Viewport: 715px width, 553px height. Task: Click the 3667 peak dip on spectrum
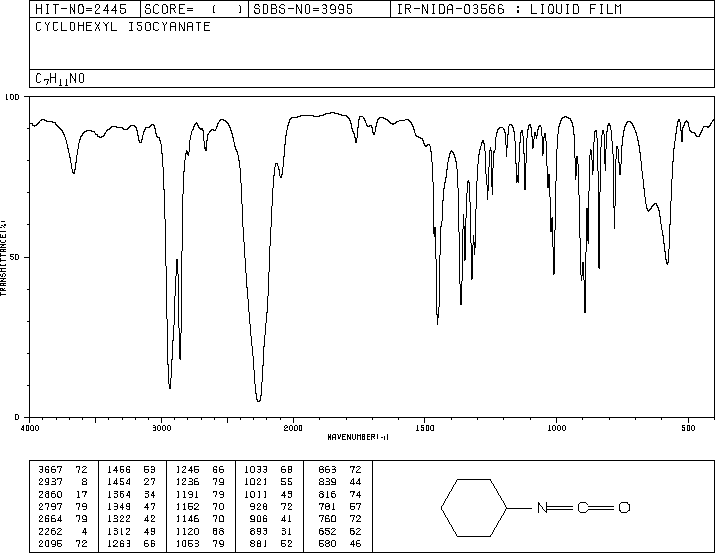tap(73, 172)
